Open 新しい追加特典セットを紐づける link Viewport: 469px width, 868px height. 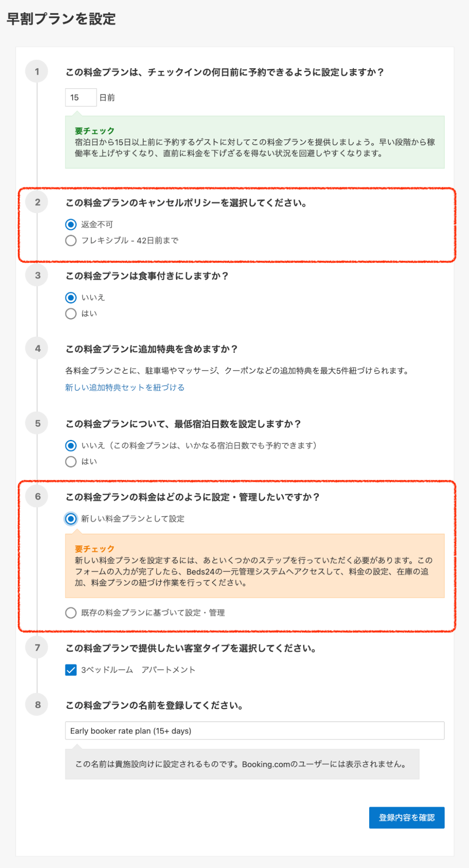(x=125, y=387)
